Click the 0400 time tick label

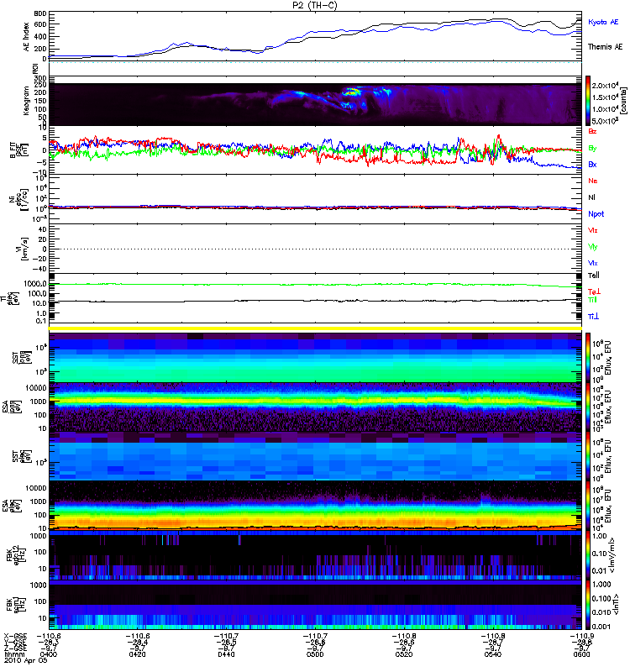[x=48, y=654]
